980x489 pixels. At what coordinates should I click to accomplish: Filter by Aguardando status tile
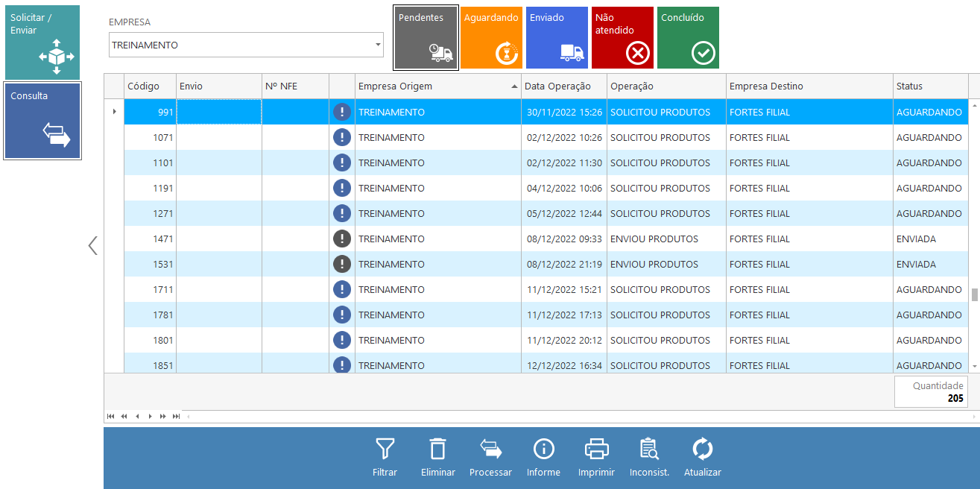point(491,38)
